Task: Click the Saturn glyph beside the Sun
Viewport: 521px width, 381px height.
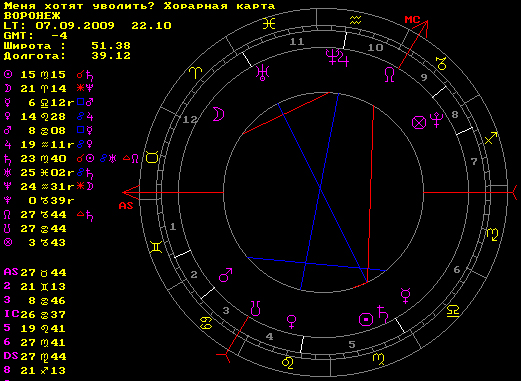Action: [x=382, y=314]
